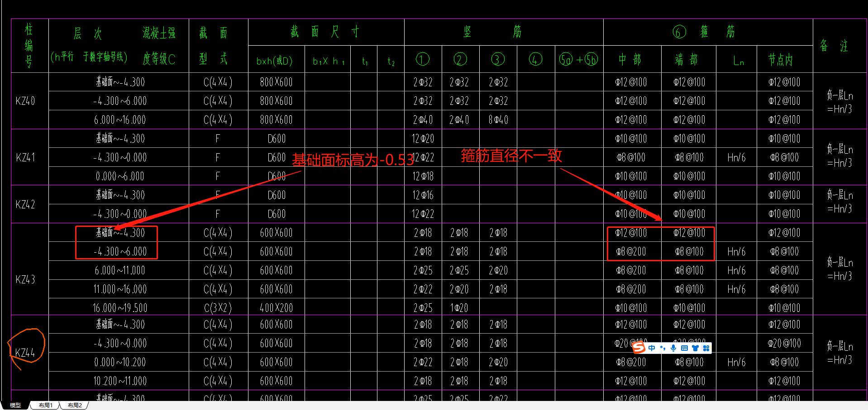Click the 节点内 sub-header
This screenshot has width=868, height=410.
pyautogui.click(x=781, y=60)
